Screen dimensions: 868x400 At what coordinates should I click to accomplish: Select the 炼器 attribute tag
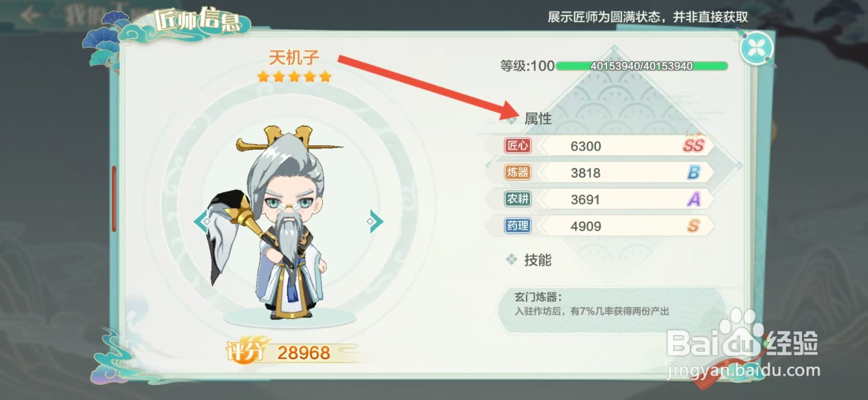pos(518,172)
